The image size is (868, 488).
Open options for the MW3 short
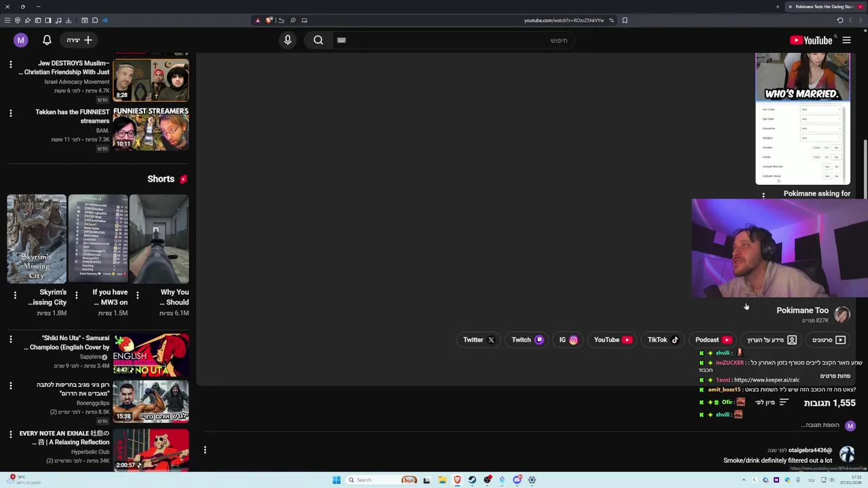(76, 295)
